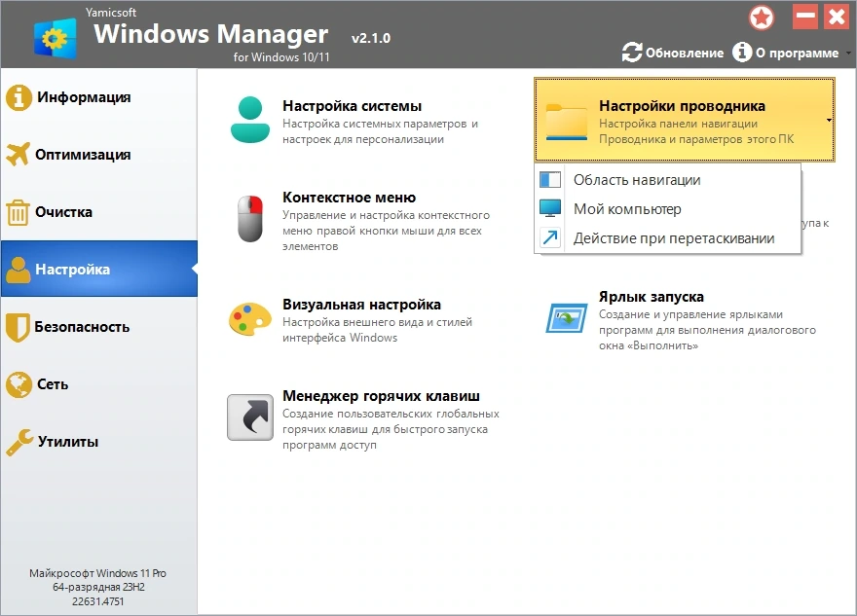Click the teal person icon of Настройка системы
857x616 pixels.
(250, 120)
